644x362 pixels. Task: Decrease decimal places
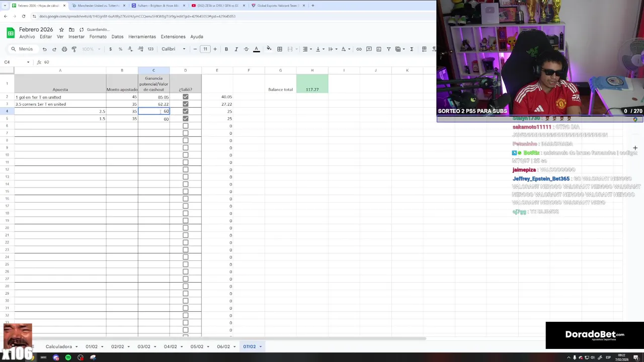pos(130,49)
